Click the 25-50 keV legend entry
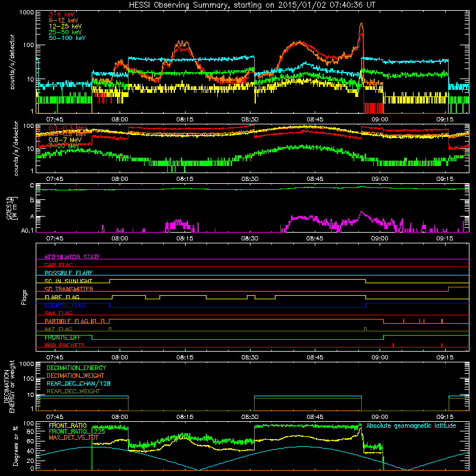476x476 pixels. click(x=65, y=32)
